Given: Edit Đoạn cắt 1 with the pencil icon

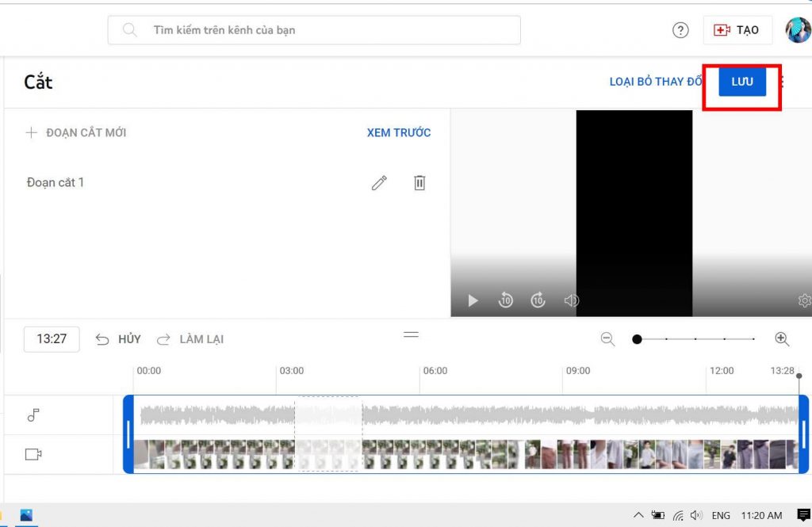Looking at the screenshot, I should [379, 182].
